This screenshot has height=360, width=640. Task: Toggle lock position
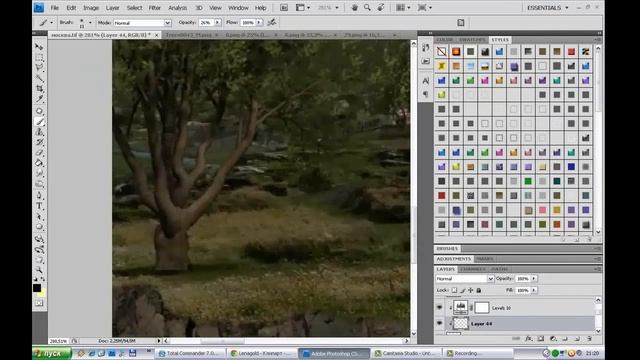[x=471, y=290]
